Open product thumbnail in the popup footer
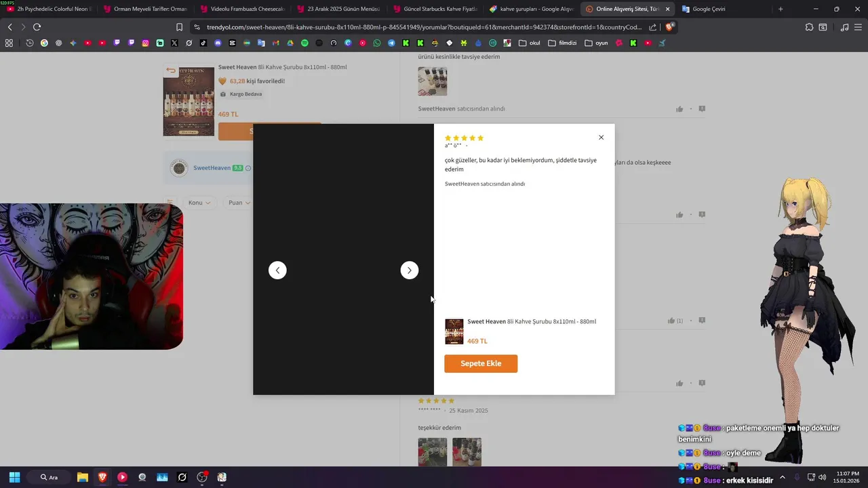868x488 pixels. (454, 331)
